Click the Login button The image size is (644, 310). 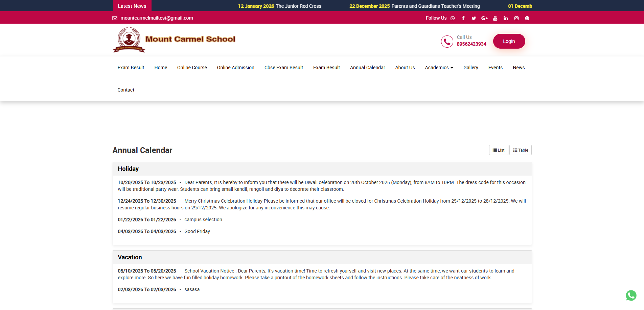pos(509,41)
